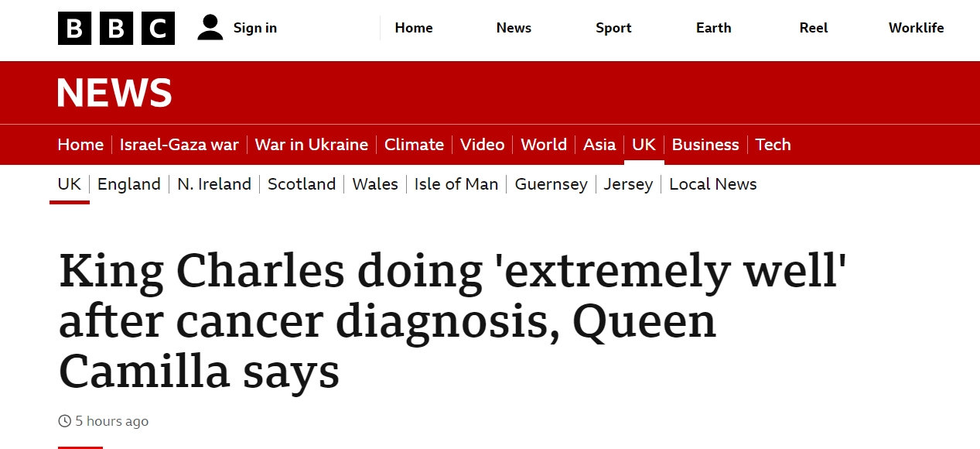Image resolution: width=980 pixels, height=449 pixels.
Task: Click the Sign in user icon
Action: [x=210, y=28]
